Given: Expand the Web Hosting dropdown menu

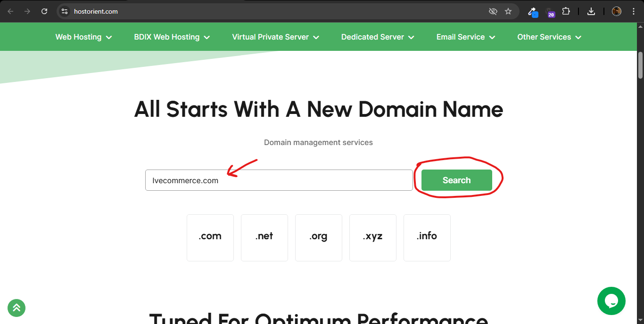Looking at the screenshot, I should pyautogui.click(x=83, y=37).
